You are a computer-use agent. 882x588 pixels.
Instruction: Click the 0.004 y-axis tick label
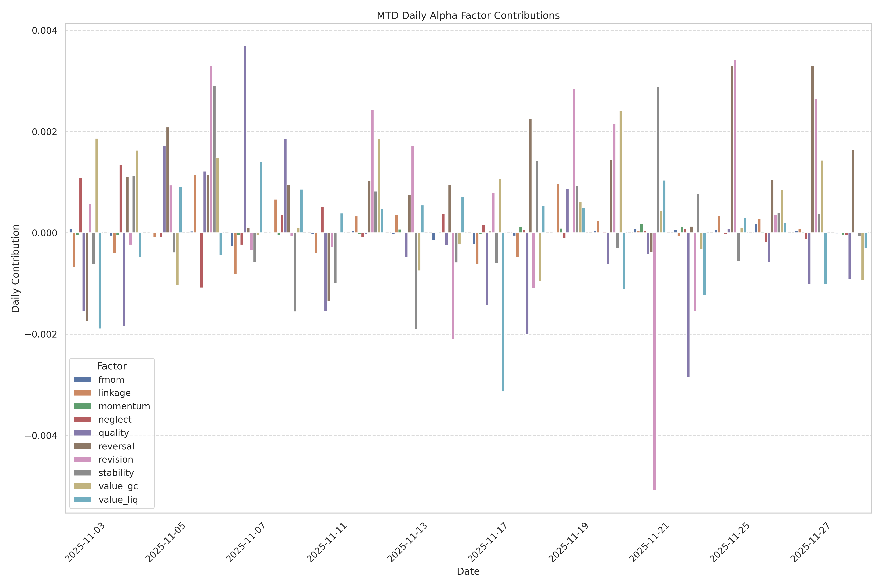[x=44, y=30]
